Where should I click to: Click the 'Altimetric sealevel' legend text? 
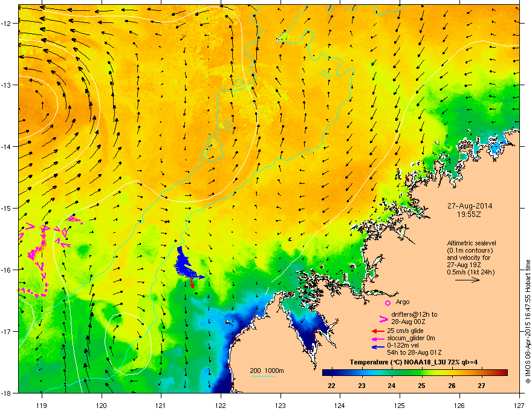click(x=472, y=243)
